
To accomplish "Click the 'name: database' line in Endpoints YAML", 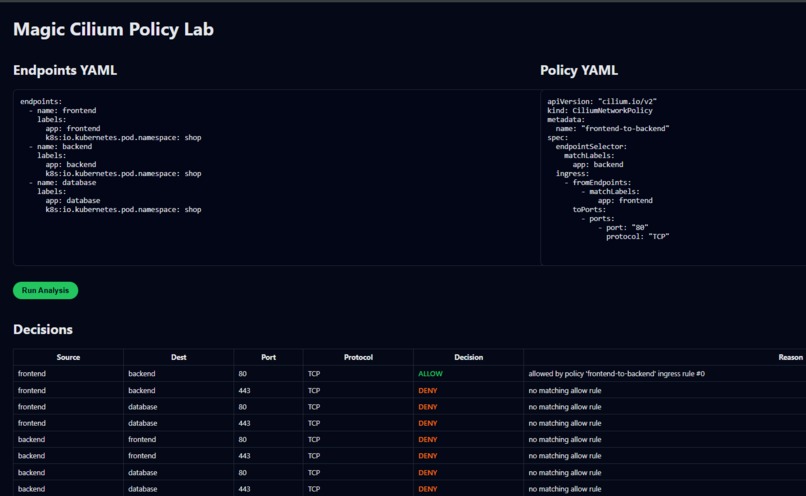I will coord(62,182).
